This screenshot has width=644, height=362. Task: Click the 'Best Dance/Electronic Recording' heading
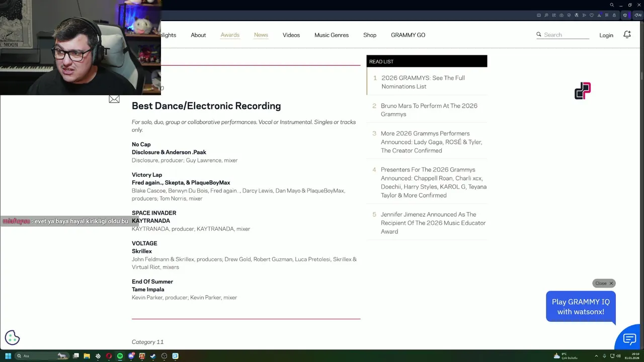pos(206,106)
